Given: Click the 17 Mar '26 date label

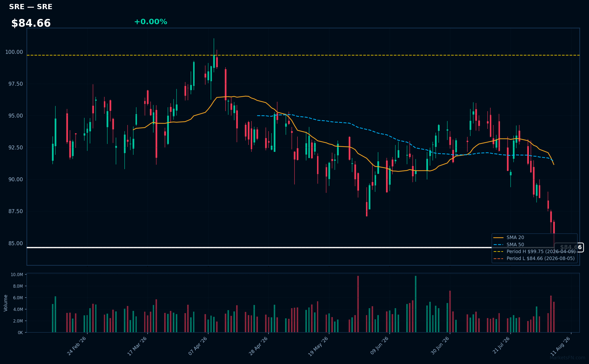Looking at the screenshot, I should click(137, 346).
